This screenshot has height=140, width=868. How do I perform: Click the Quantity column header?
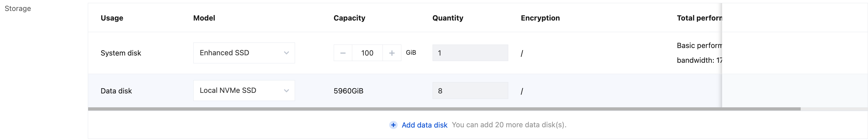448,18
